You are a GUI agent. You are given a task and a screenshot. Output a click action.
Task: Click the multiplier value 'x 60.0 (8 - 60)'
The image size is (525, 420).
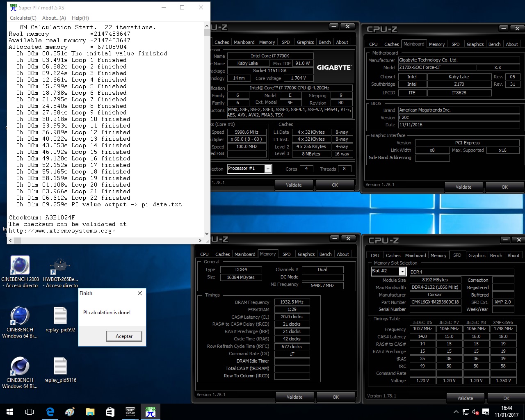click(247, 139)
